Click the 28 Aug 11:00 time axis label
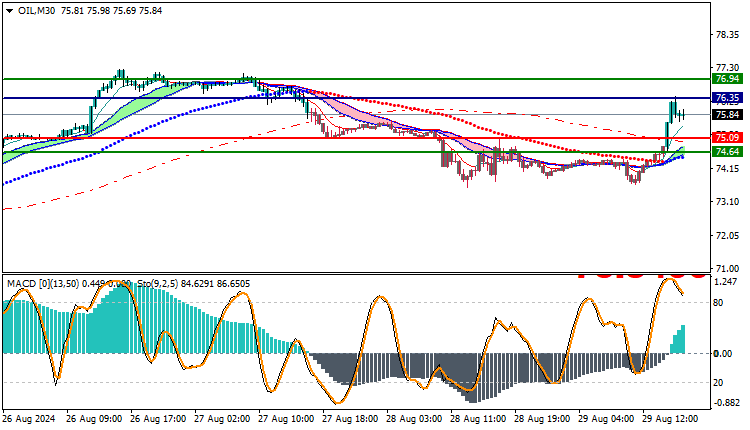The height and width of the screenshot is (430, 750). click(x=478, y=419)
